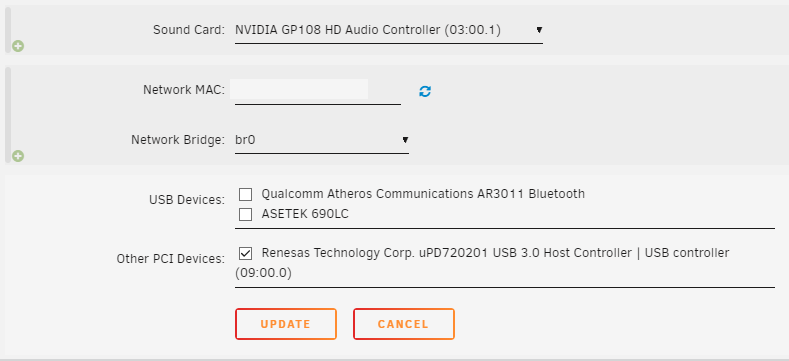Viewport: 789px width, 361px height.
Task: Click the ASETEK 690LC label text
Action: point(305,214)
